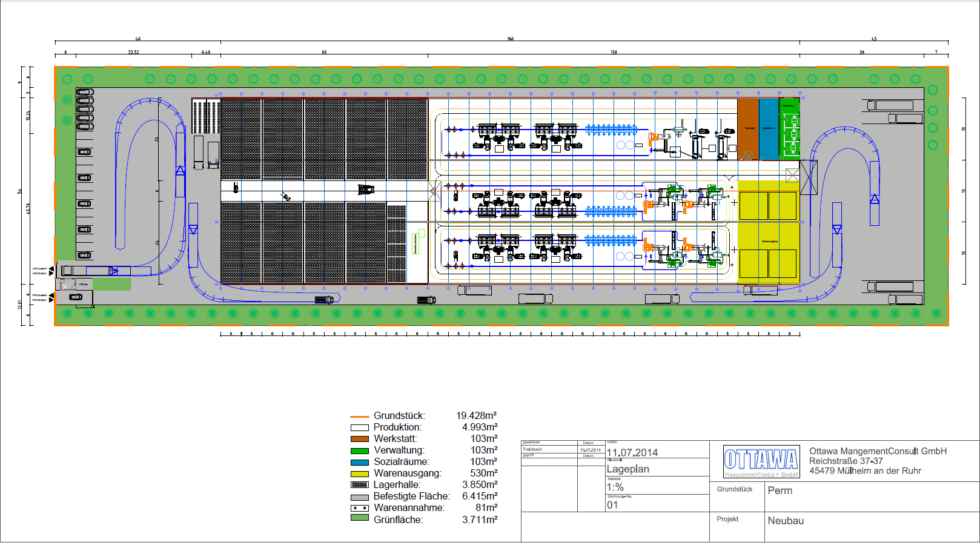Select the 'Sozialräume:' legend label
The height and width of the screenshot is (554, 980).
pyautogui.click(x=401, y=462)
